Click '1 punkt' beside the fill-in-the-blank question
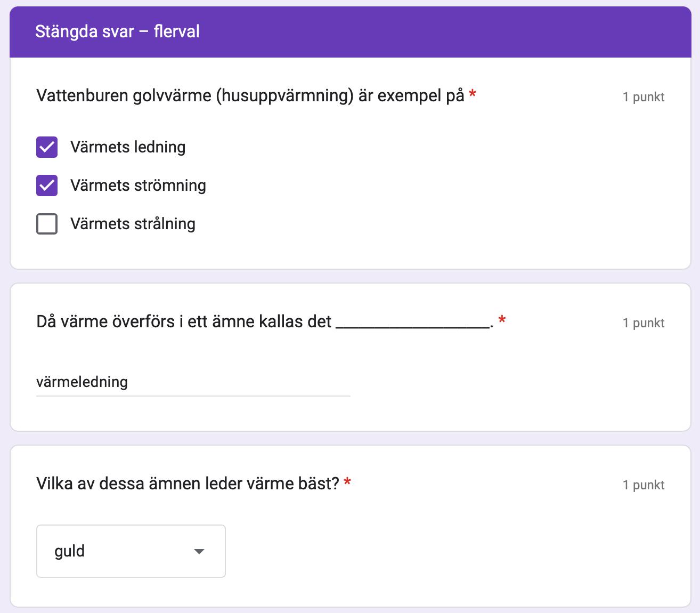 pos(643,323)
